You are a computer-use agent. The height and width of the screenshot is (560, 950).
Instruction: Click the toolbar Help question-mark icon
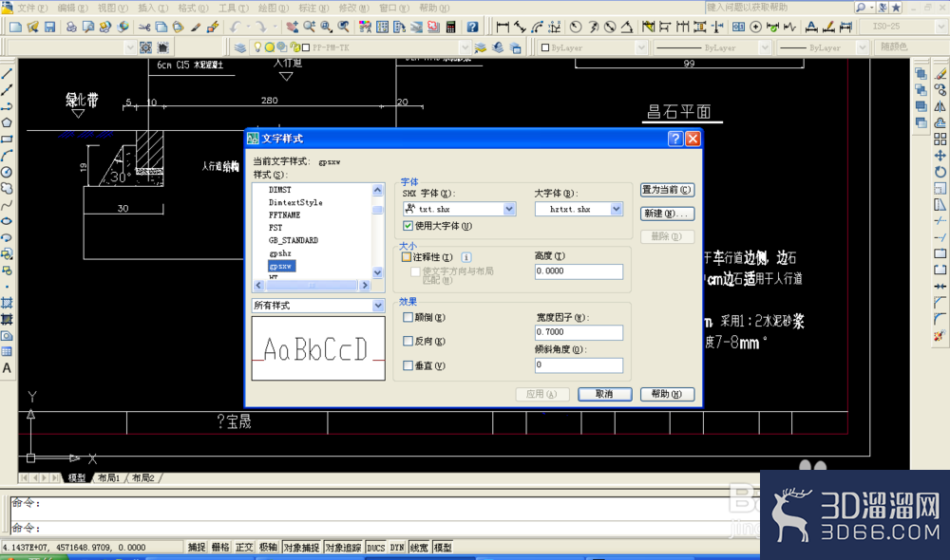472,27
